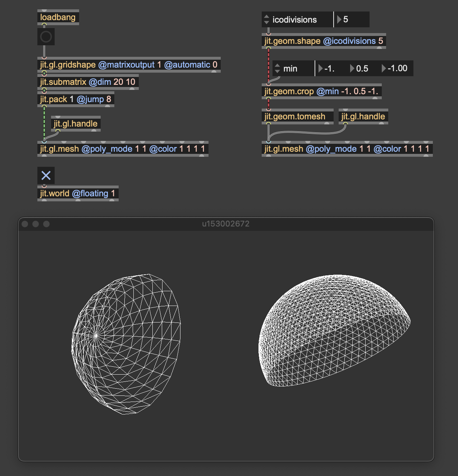Click the icodivisions value number box 5
The width and height of the screenshot is (458, 476).
point(352,19)
